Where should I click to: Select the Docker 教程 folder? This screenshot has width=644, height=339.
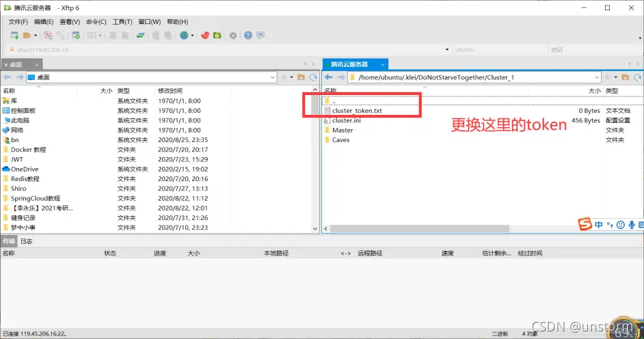[28, 150]
